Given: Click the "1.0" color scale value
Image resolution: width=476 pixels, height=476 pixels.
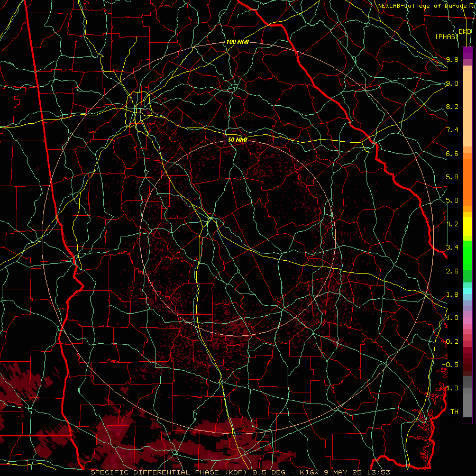Looking at the screenshot, I should [452, 318].
